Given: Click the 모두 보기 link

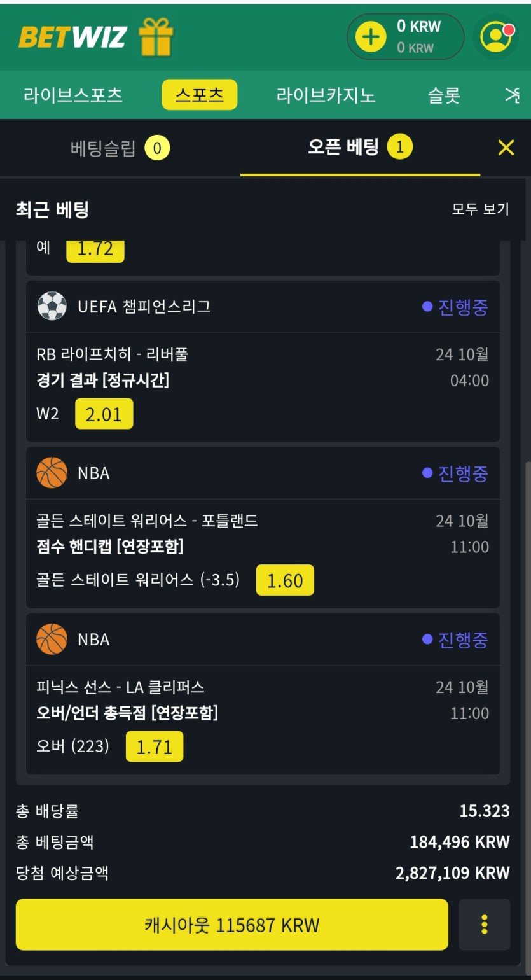Looking at the screenshot, I should (480, 209).
